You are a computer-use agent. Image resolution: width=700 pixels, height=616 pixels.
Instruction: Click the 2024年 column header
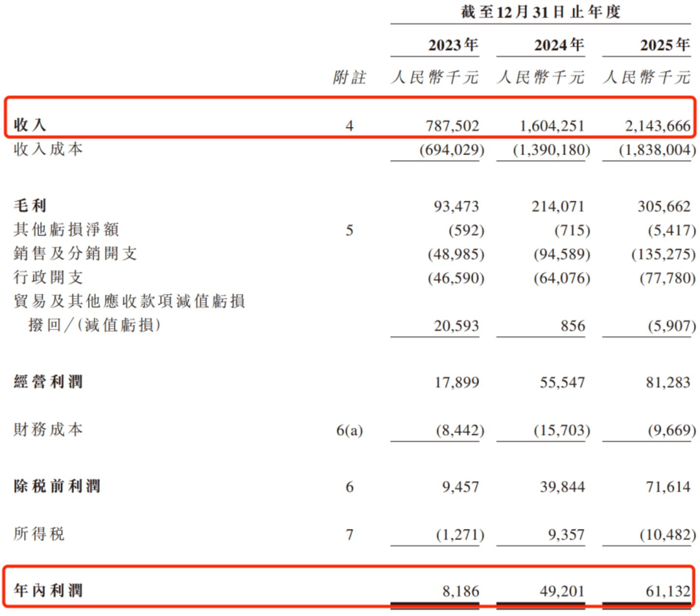(x=559, y=45)
